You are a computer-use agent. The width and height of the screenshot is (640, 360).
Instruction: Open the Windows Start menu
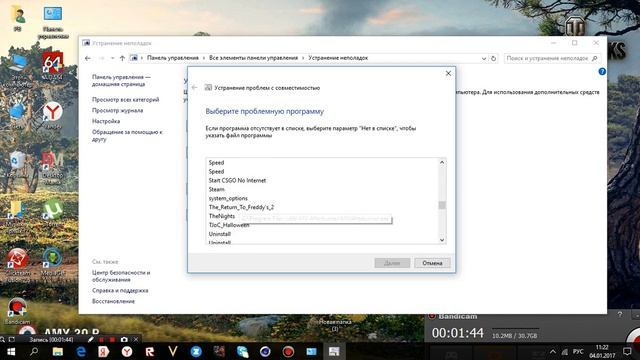click(x=11, y=351)
